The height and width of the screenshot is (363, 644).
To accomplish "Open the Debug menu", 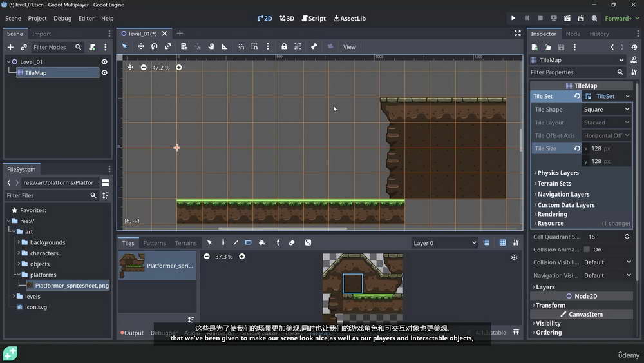I will (x=62, y=18).
